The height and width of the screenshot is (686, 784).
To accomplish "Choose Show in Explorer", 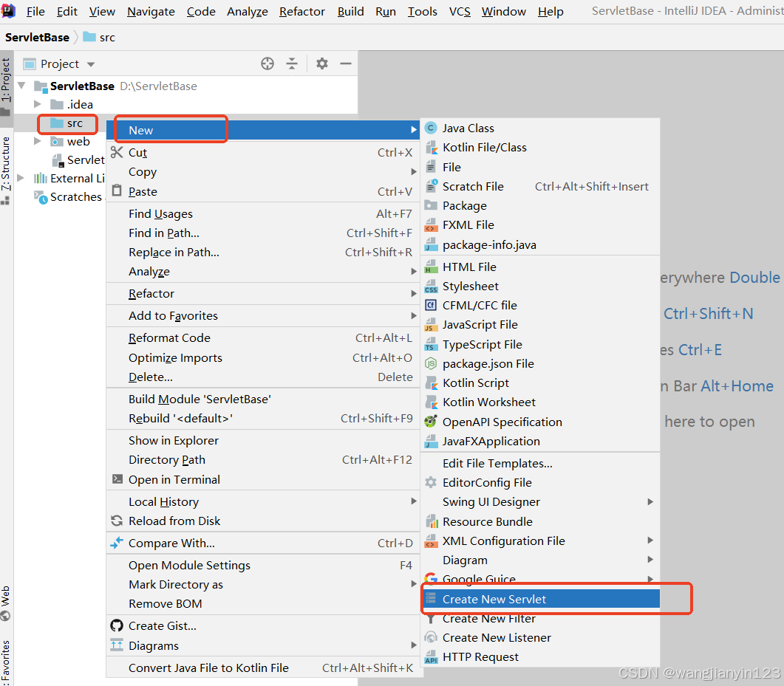I will click(x=265, y=441).
